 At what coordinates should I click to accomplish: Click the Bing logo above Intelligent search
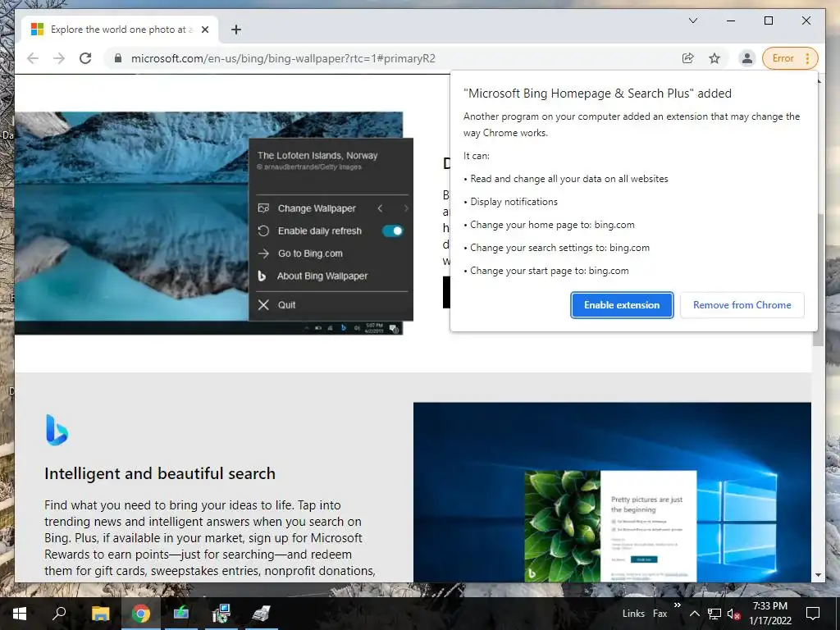[x=57, y=430]
